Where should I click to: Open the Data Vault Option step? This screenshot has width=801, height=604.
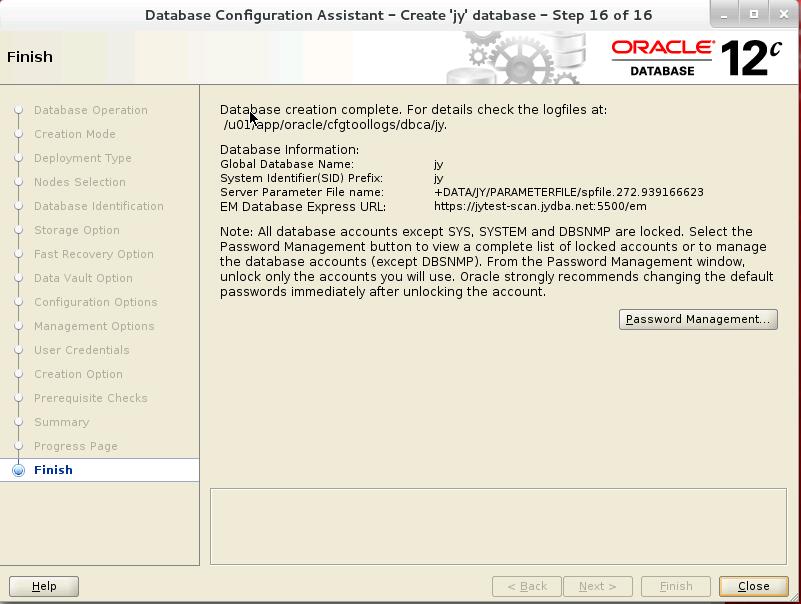pos(83,278)
